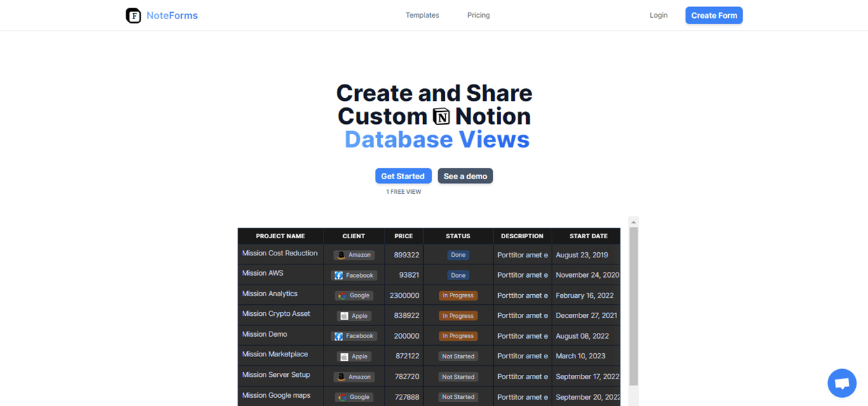The image size is (868, 406).
Task: Click the price 782720
Action: tap(407, 377)
